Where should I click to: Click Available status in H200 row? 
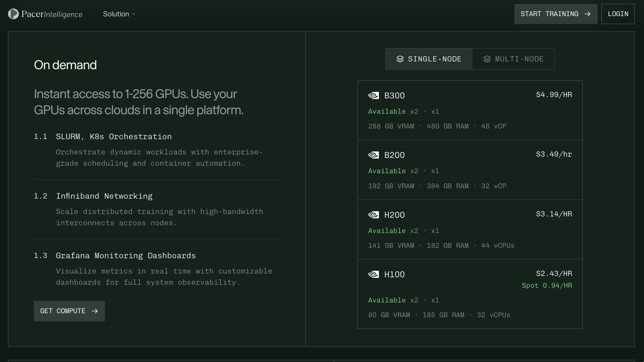387,231
